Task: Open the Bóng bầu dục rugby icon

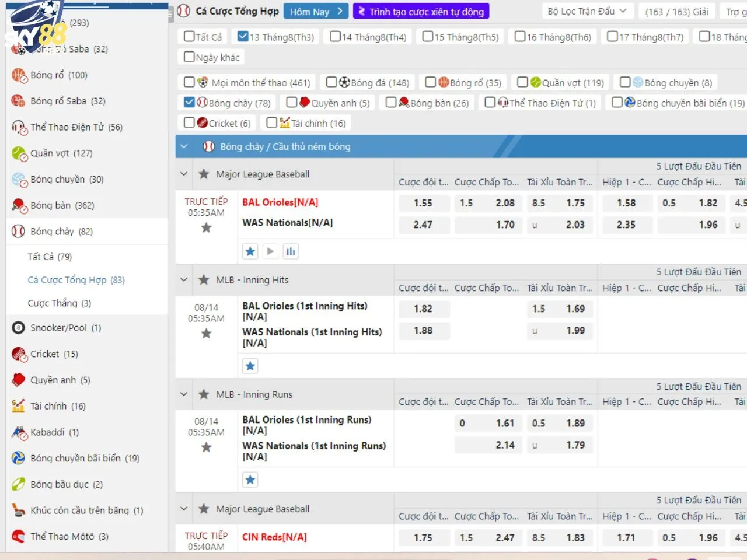Action: (x=19, y=484)
